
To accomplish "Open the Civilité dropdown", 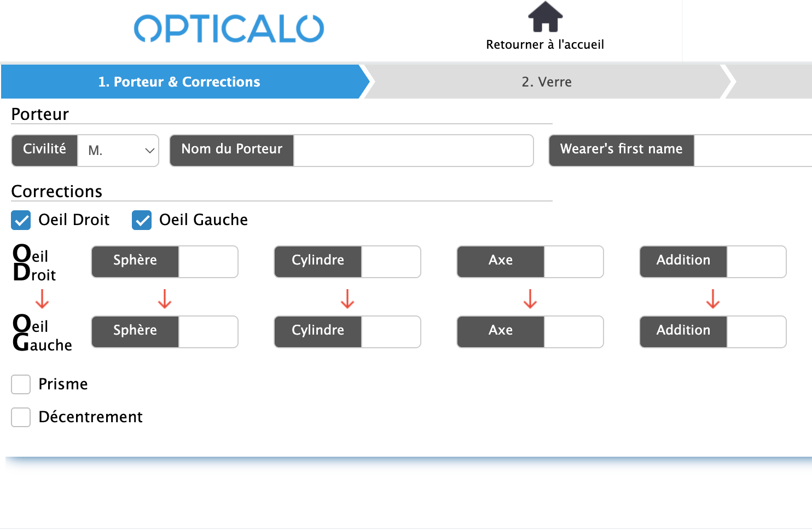I will tap(118, 151).
